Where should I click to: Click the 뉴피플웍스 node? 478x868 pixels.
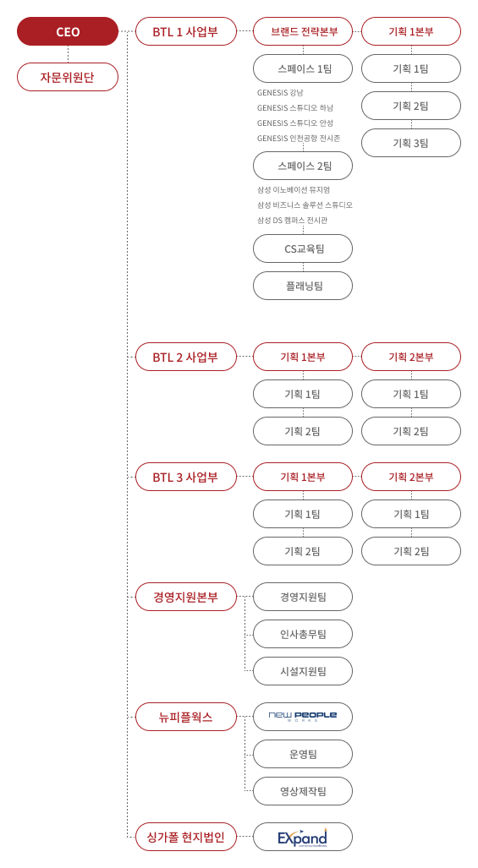pyautogui.click(x=186, y=717)
